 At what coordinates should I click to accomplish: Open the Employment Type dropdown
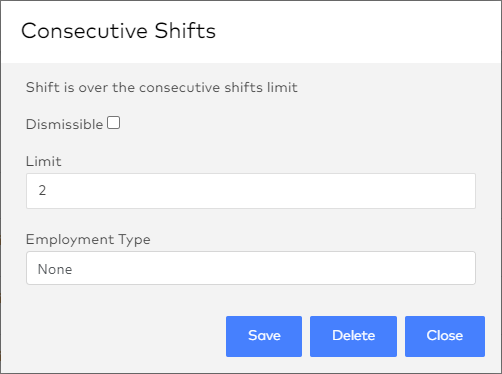tap(251, 268)
